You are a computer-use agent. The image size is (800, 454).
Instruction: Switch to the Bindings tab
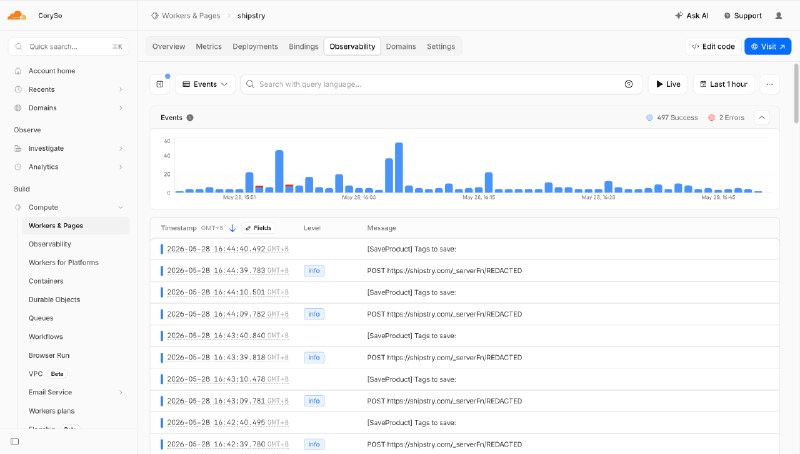click(x=303, y=46)
